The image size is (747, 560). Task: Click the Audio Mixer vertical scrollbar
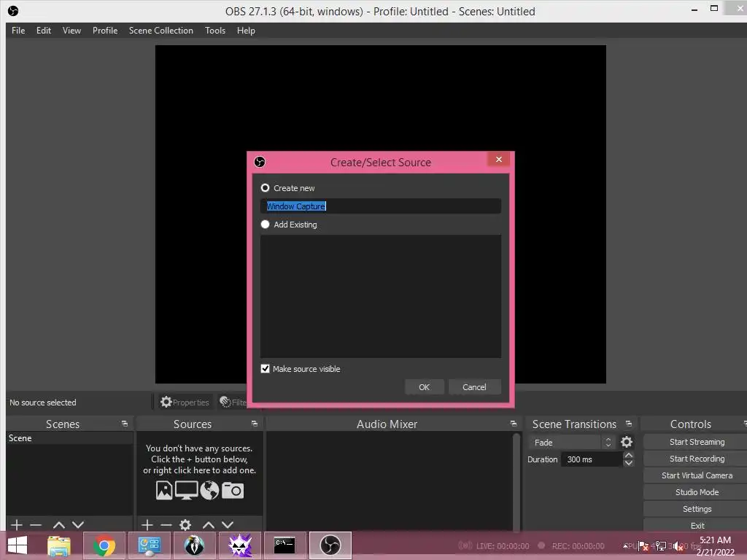(516, 481)
